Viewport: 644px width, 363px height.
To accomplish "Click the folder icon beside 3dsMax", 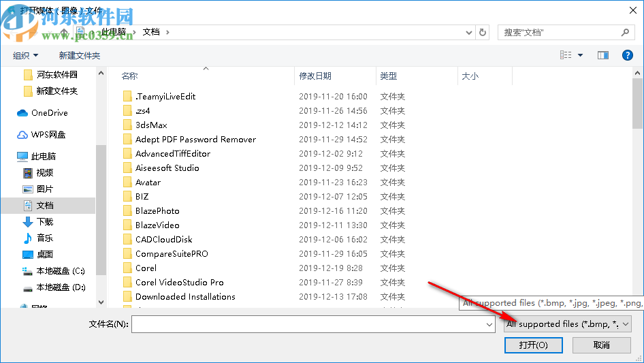I will tap(127, 125).
